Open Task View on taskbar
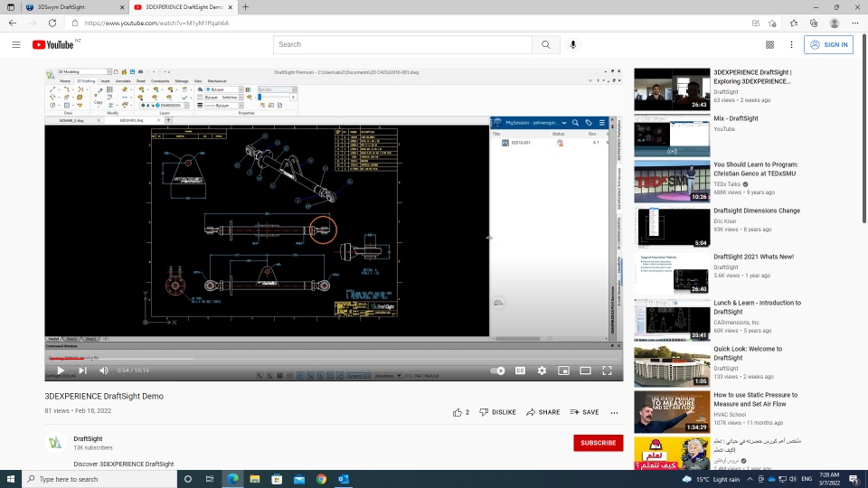Screen dimensions: 868x488 [x=210, y=479]
